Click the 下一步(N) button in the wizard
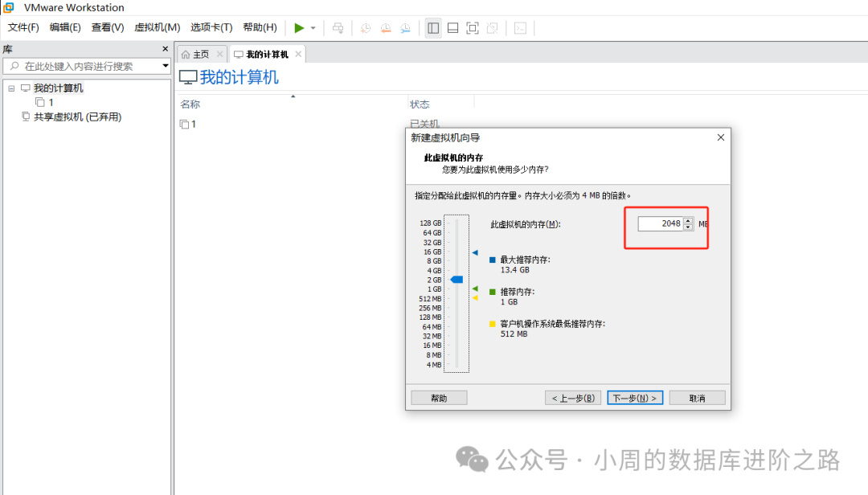868x495 pixels. 634,397
